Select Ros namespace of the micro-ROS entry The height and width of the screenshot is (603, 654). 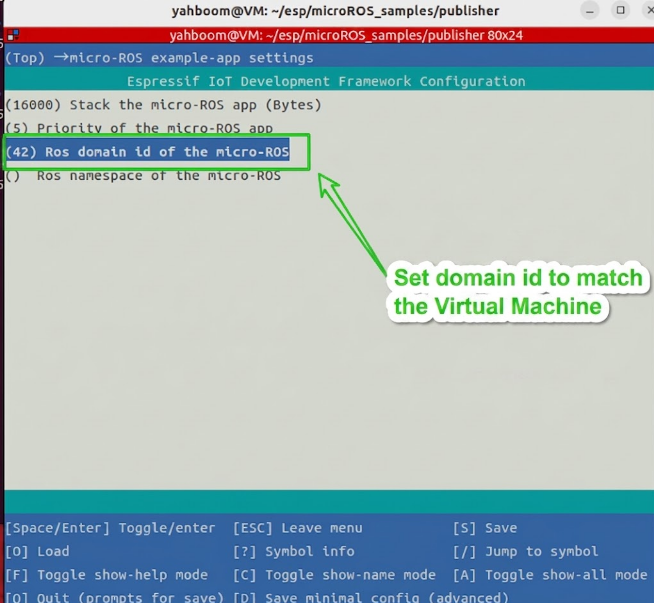coord(143,176)
